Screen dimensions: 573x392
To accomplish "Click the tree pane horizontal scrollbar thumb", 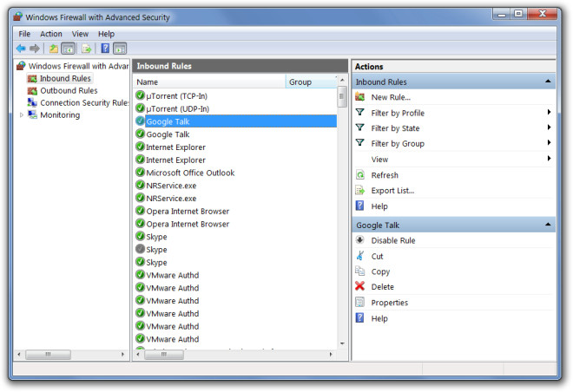I will pyautogui.click(x=48, y=354).
